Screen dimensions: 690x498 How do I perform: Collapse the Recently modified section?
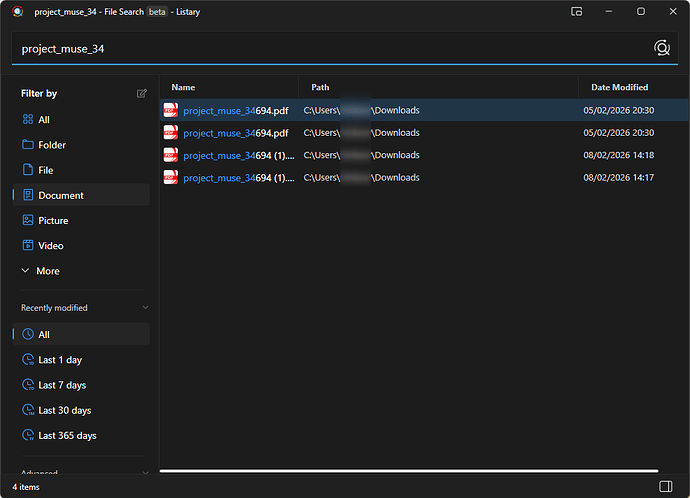145,308
